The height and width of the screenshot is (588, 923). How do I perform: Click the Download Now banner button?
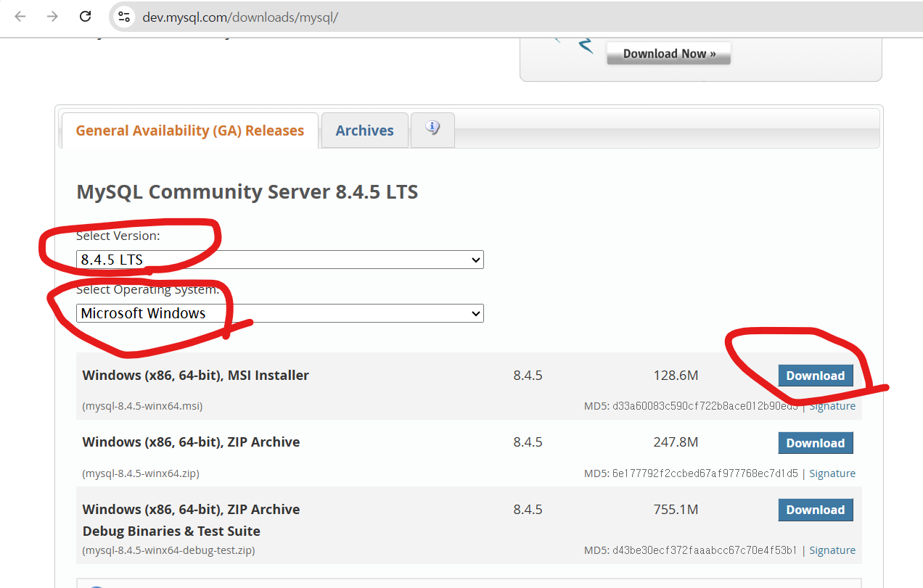point(669,54)
